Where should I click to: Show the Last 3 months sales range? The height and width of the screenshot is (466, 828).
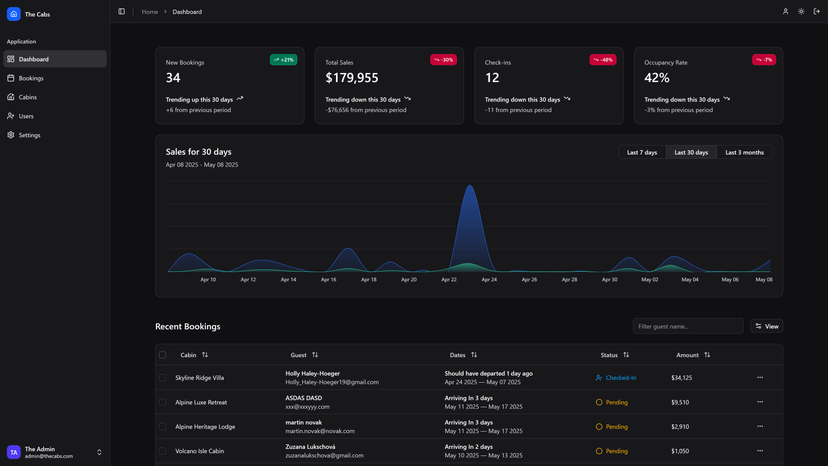[744, 152]
